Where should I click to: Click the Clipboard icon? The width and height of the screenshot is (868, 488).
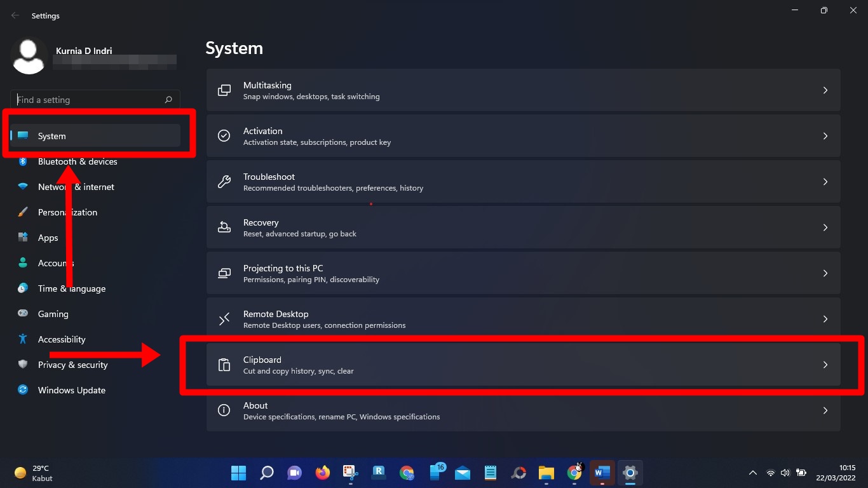[224, 365]
